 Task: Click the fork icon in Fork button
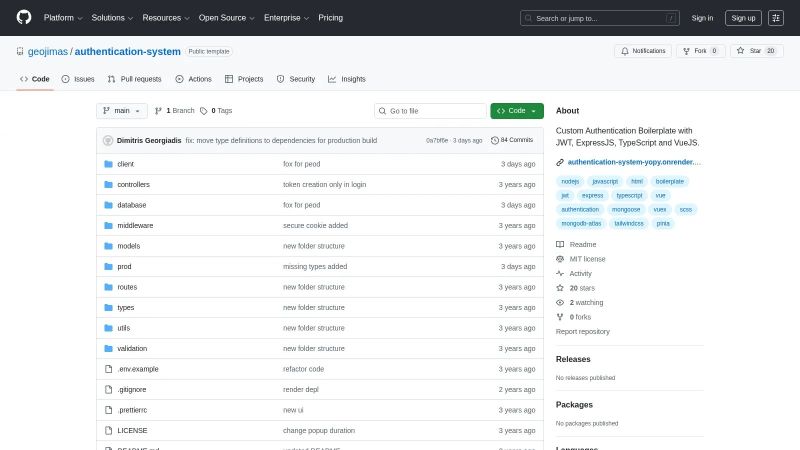pos(686,51)
